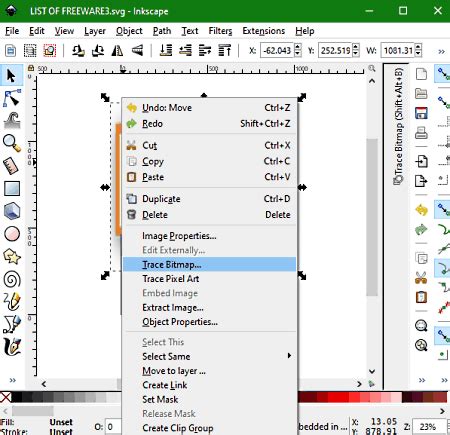Select the Selector arrow tool
The height and width of the screenshot is (435, 450).
tap(11, 76)
